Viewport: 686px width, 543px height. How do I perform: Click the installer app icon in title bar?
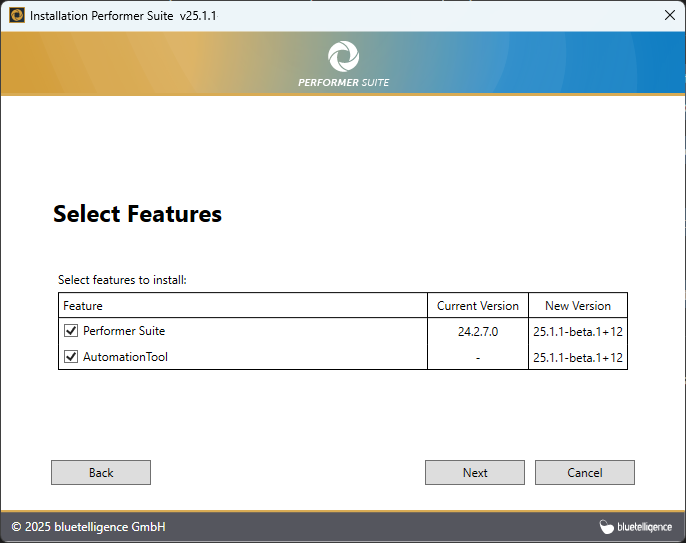17,15
